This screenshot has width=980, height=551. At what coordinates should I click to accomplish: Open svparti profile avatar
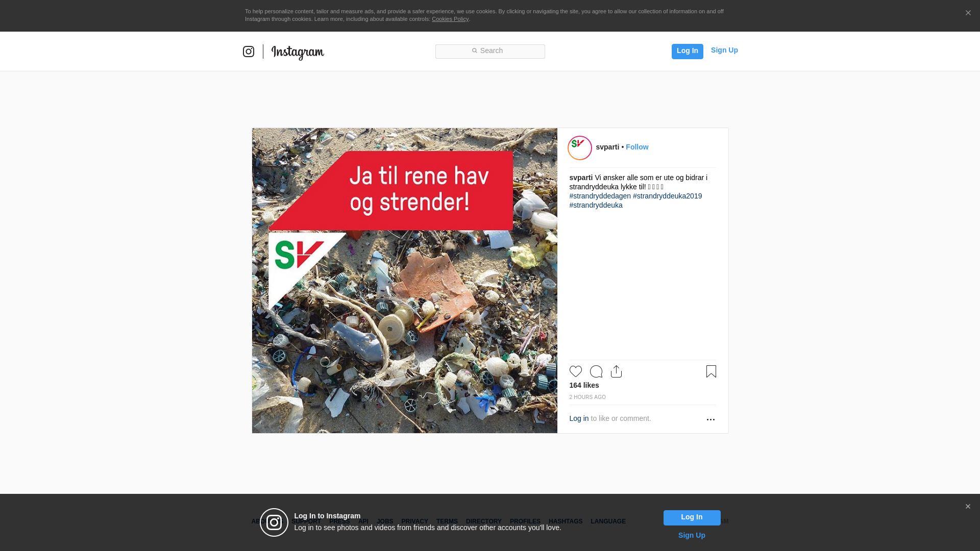tap(580, 148)
